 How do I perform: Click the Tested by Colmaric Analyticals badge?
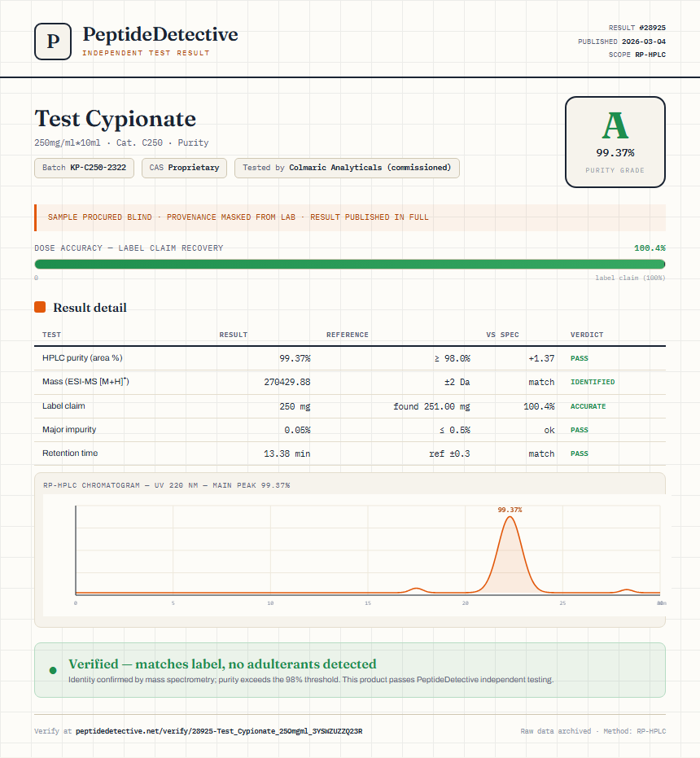[x=347, y=168]
